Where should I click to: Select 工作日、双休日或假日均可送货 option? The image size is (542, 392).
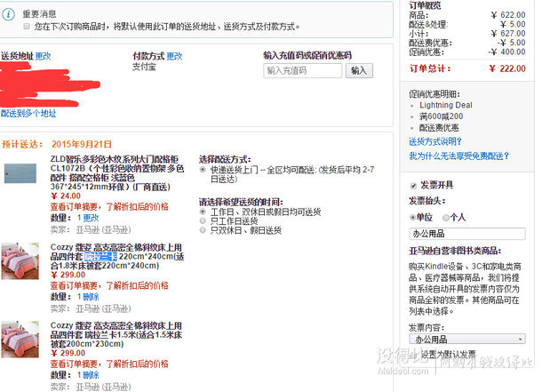click(x=203, y=212)
